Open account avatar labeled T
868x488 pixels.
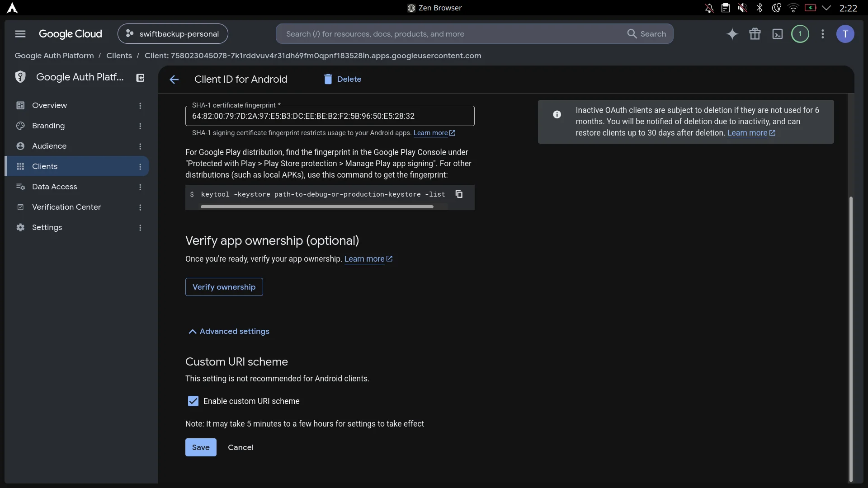pos(845,34)
